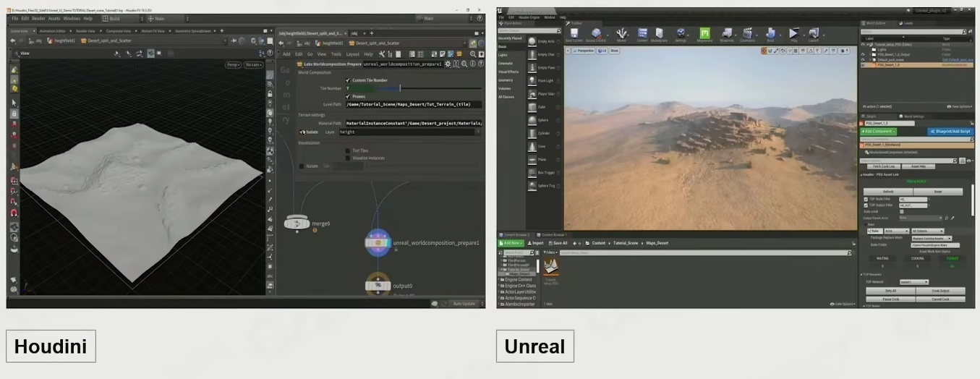Click the Blueprints toolbar icon

726,35
